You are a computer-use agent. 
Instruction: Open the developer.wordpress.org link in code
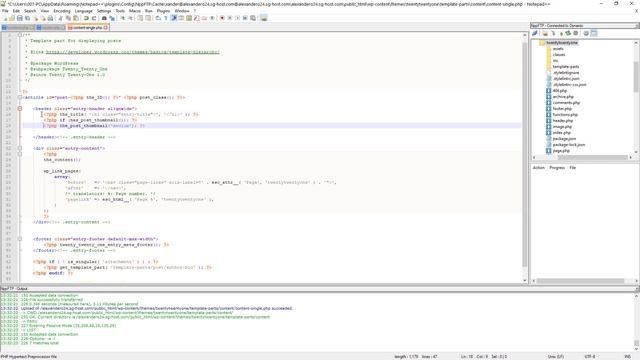(x=133, y=52)
